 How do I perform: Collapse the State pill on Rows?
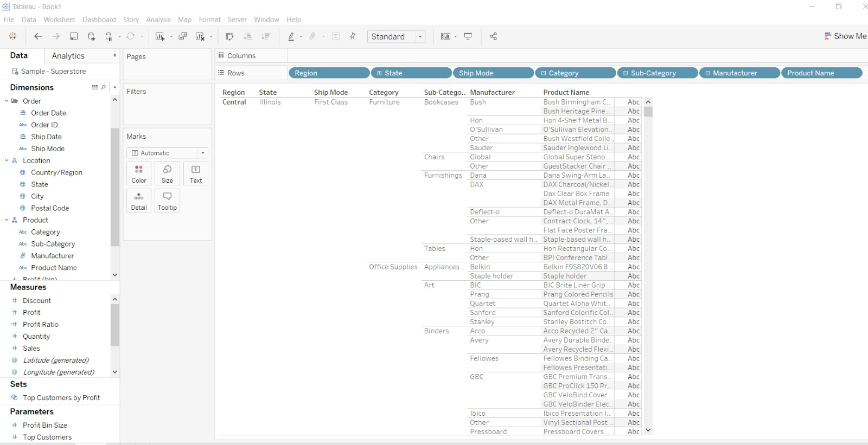(380, 73)
